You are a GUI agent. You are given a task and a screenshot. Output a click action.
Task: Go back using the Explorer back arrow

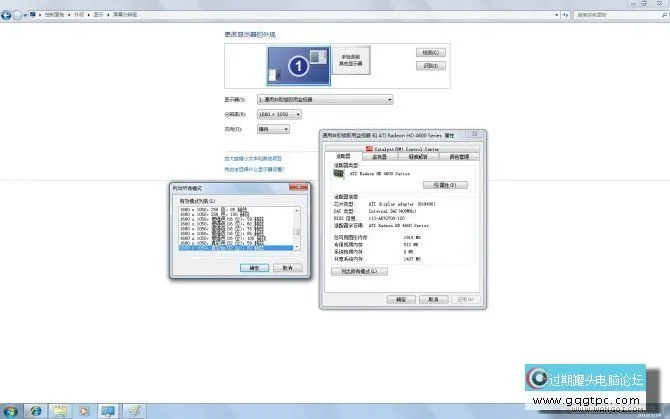[x=6, y=15]
